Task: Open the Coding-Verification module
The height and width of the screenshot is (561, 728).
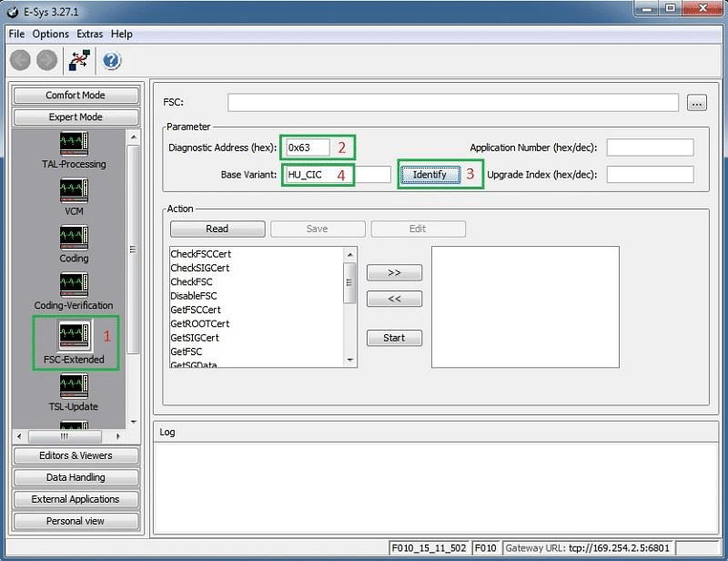Action: click(x=74, y=285)
